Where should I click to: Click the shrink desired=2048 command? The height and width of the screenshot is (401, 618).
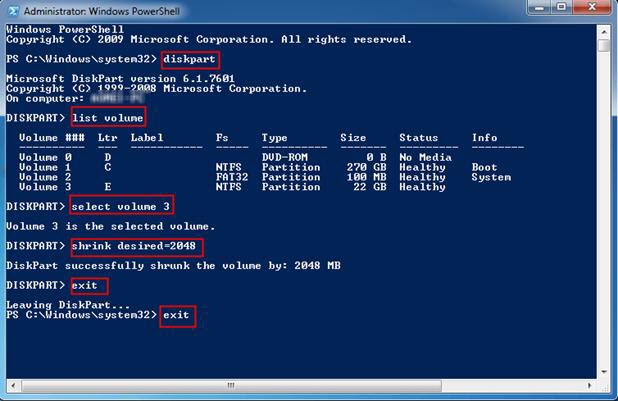135,246
